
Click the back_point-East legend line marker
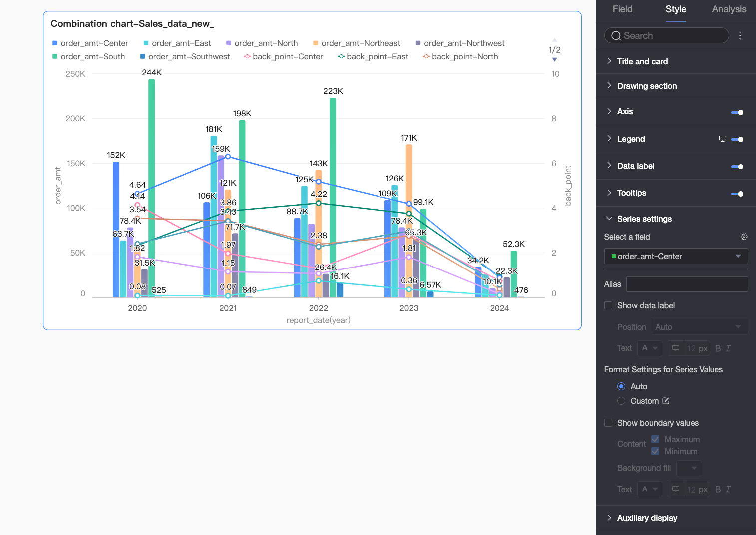point(341,57)
